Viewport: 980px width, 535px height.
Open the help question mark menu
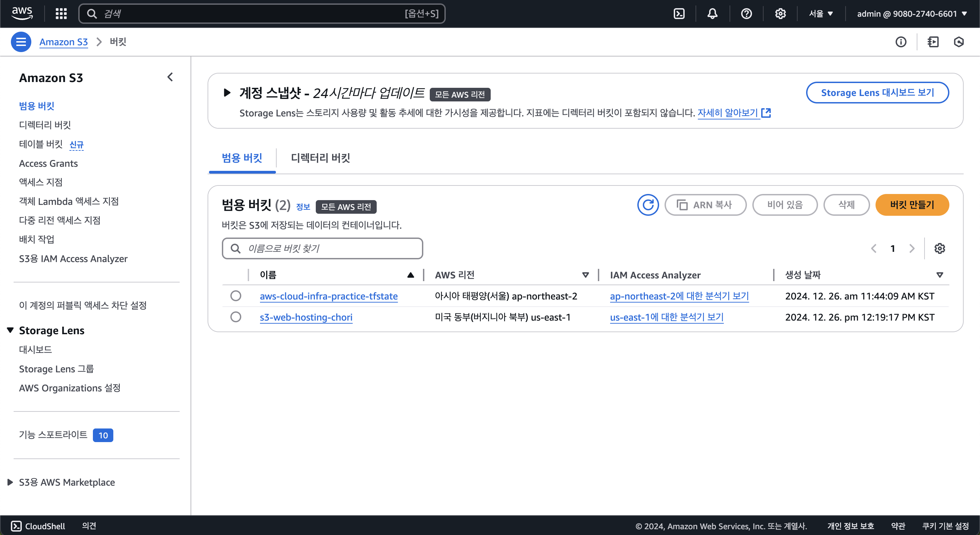coord(746,14)
